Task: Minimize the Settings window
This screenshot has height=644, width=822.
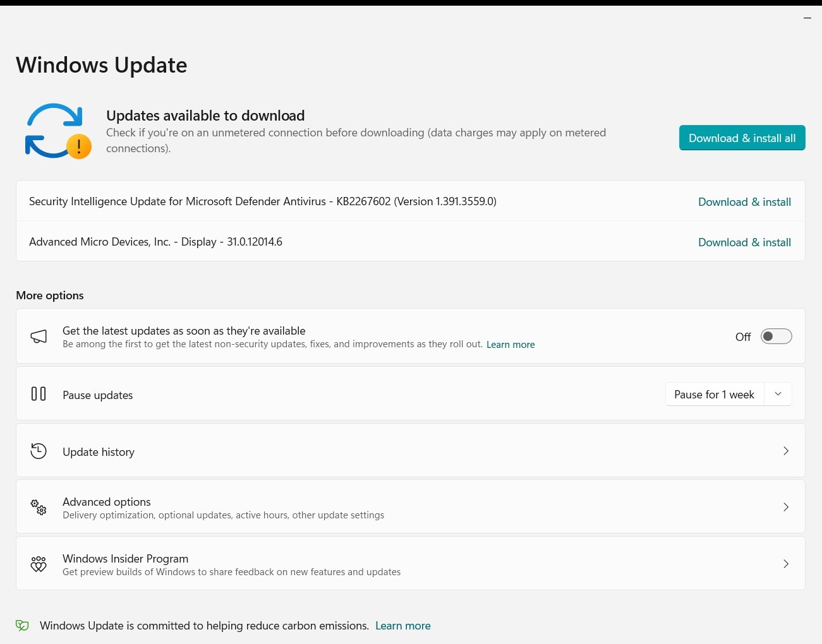Action: tap(807, 18)
